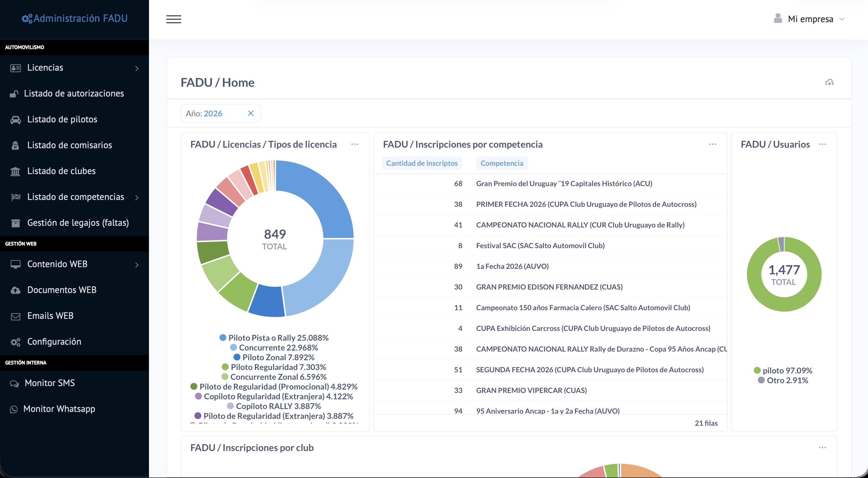This screenshot has width=868, height=478.
Task: Click the Configuración gears icon
Action: pyautogui.click(x=16, y=342)
